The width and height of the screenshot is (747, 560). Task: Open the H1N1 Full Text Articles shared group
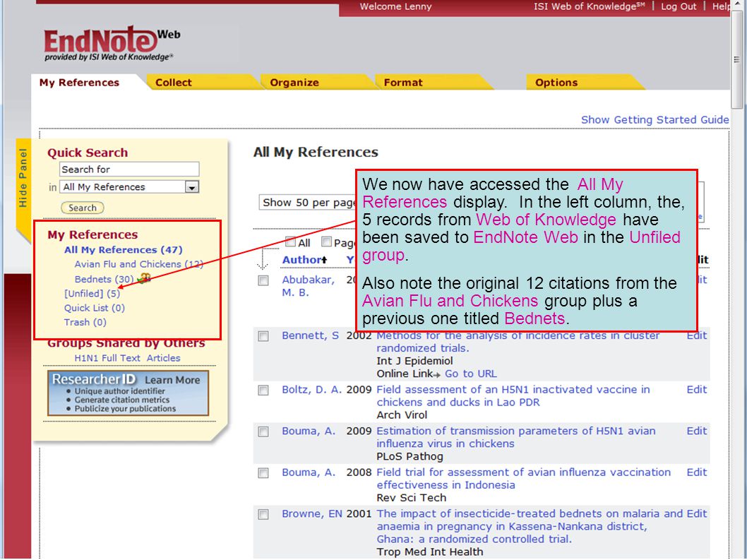click(x=127, y=358)
